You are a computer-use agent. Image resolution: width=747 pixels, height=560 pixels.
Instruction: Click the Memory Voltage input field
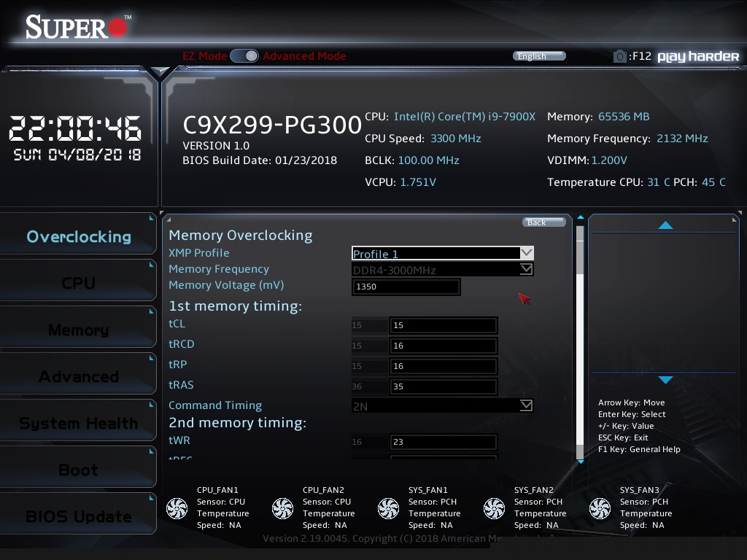tap(406, 287)
